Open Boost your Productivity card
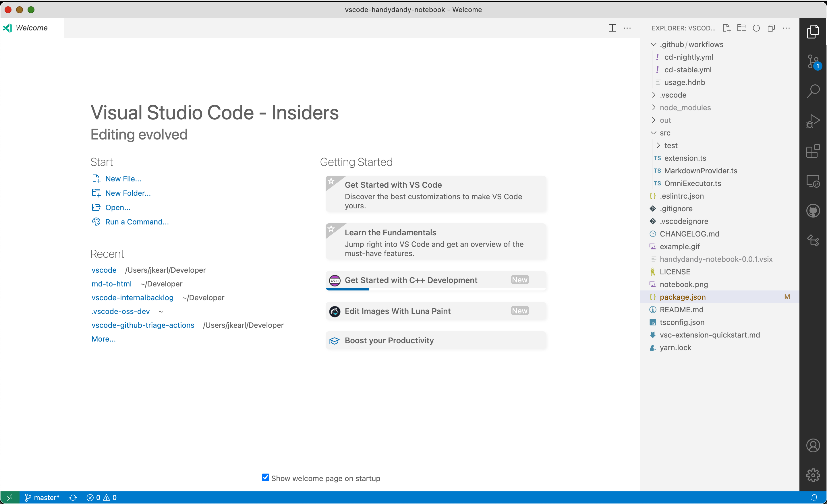Image resolution: width=827 pixels, height=504 pixels. point(436,340)
